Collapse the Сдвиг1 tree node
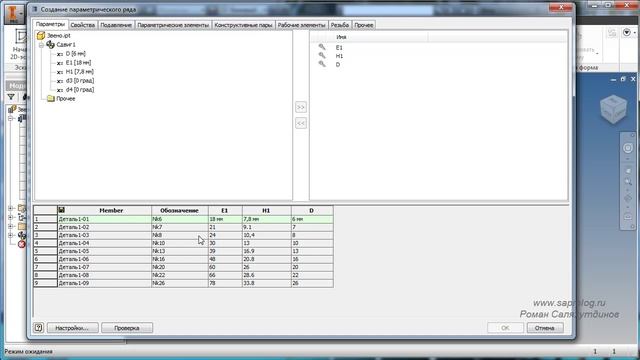 [41, 45]
